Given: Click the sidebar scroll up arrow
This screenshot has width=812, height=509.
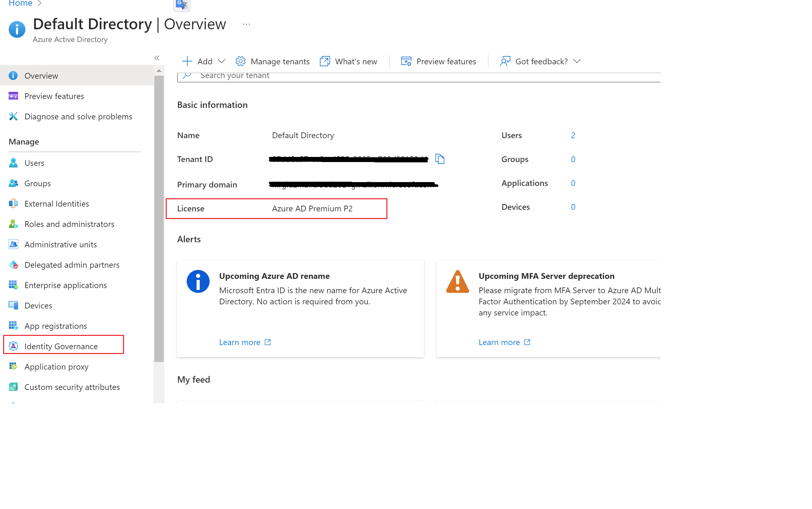Looking at the screenshot, I should tap(159, 71).
